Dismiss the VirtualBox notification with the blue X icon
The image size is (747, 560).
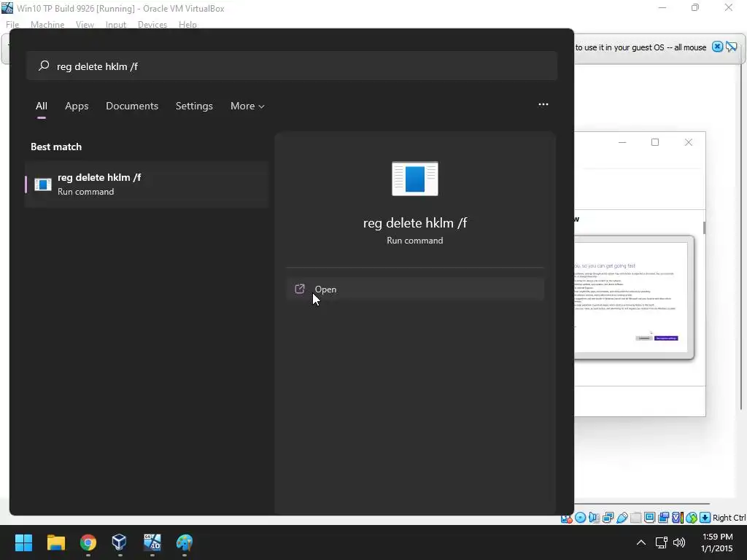point(717,47)
